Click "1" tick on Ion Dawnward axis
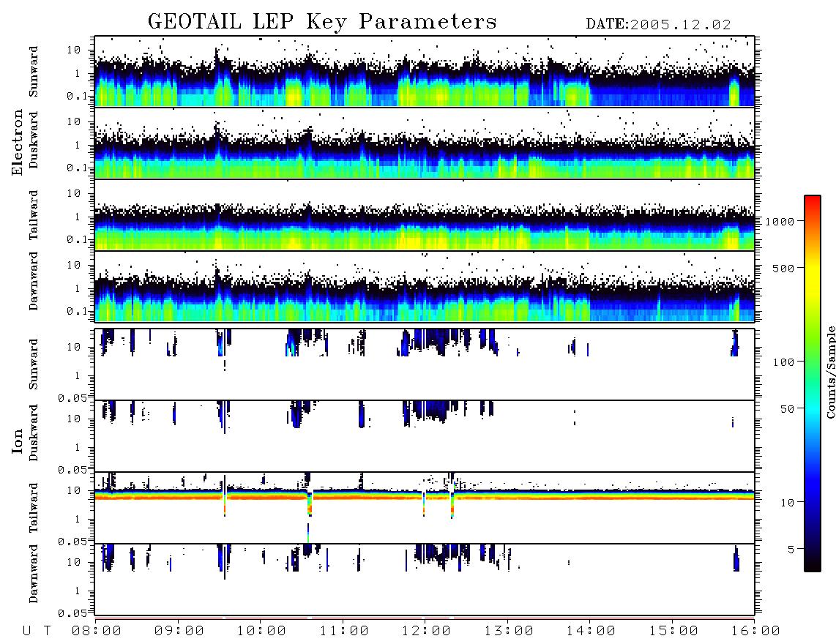 point(78,591)
